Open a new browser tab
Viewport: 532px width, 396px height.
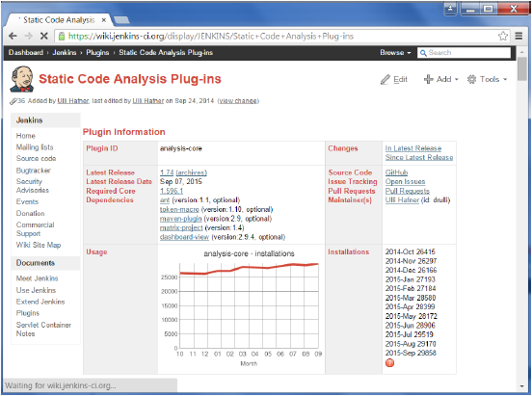(121, 20)
